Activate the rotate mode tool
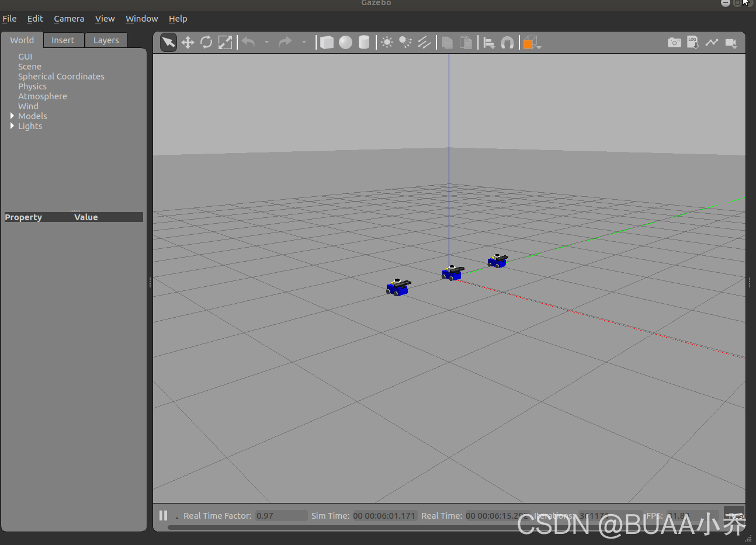Viewport: 756px width, 545px height. pyautogui.click(x=206, y=42)
